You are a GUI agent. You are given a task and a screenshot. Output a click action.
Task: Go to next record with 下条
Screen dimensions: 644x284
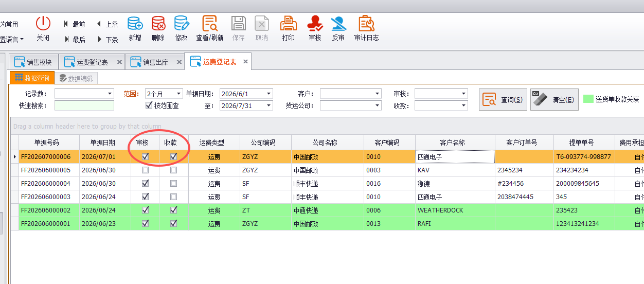[x=108, y=40]
